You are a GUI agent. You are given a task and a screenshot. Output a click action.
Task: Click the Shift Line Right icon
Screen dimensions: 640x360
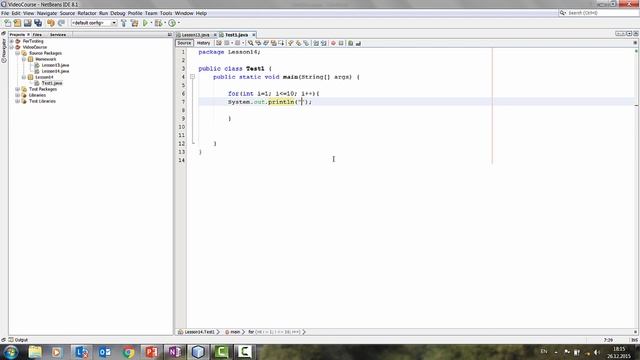[323, 43]
